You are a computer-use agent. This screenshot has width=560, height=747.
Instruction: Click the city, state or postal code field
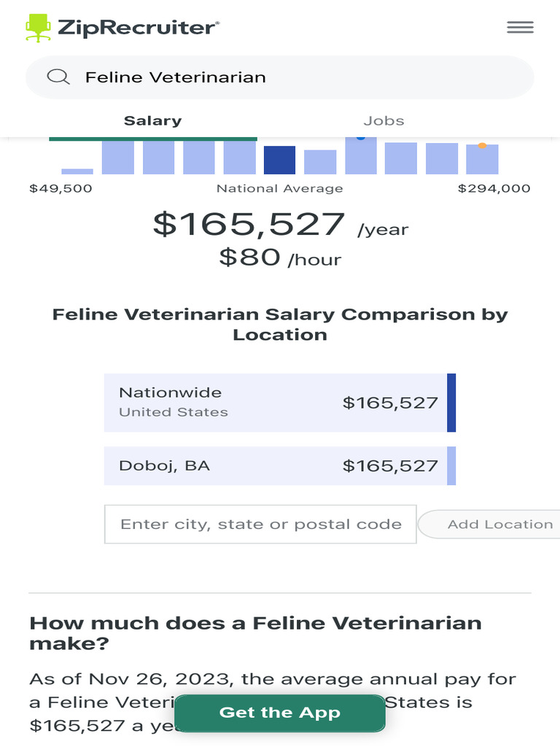(260, 524)
